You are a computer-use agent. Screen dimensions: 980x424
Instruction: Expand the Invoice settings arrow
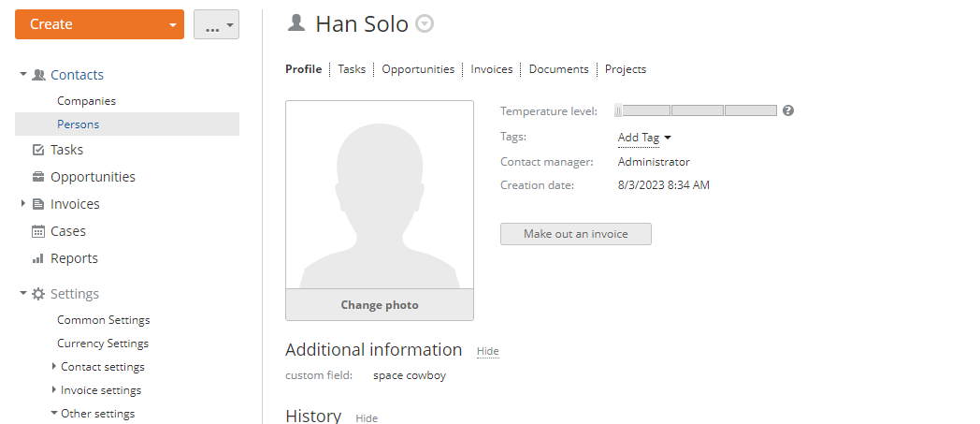54,389
